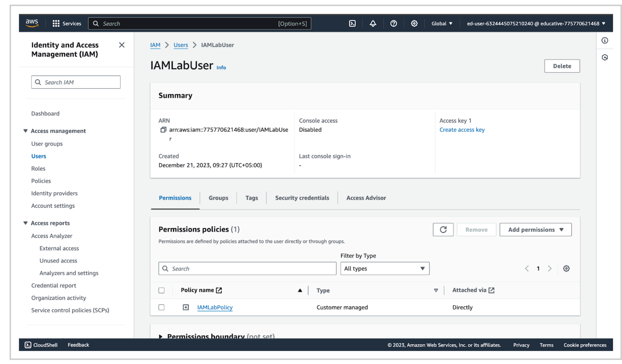
Task: Copy the ARN using the copy icon
Action: (163, 130)
